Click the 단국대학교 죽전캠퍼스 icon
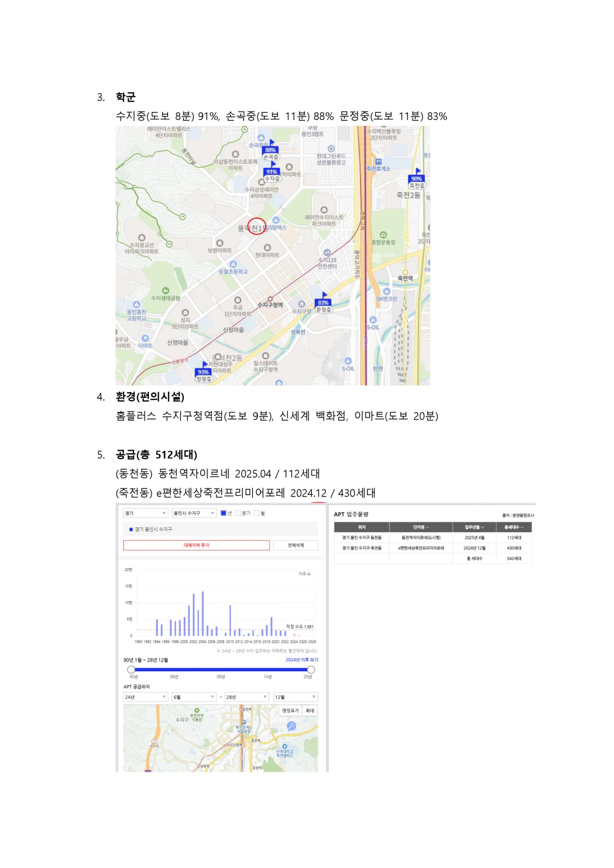 [284, 746]
